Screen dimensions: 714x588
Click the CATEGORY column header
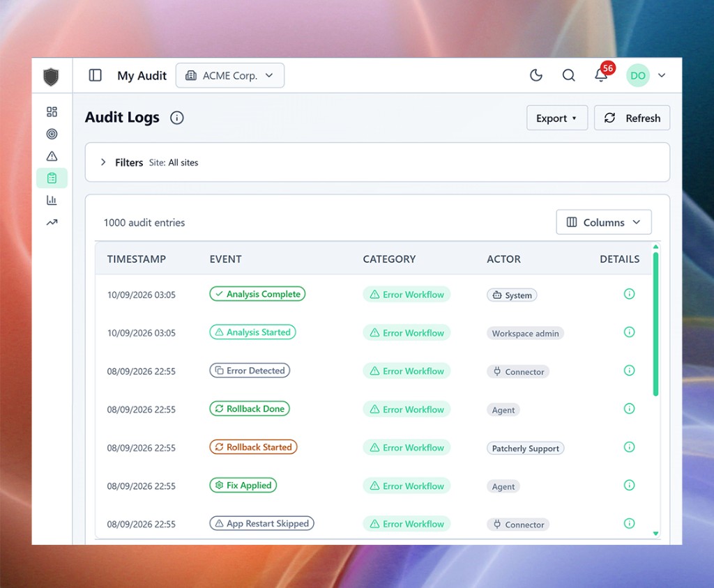tap(389, 259)
